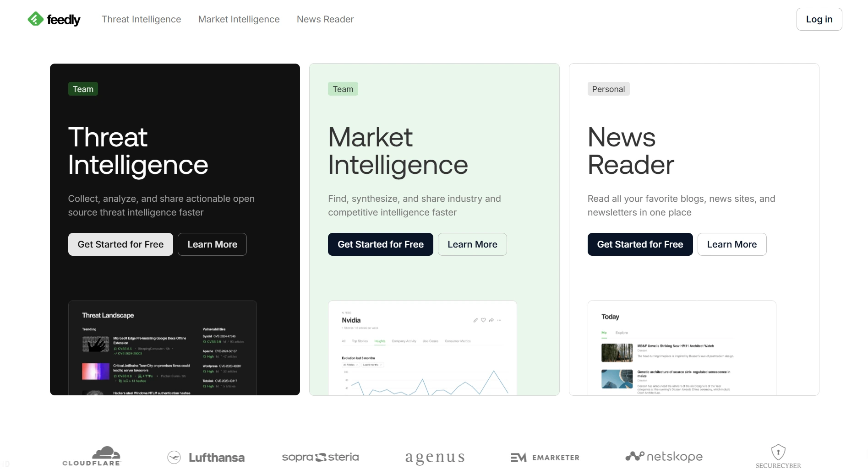This screenshot has width=868, height=469.
Task: Open Threat Intelligence in the top navigation
Action: 141,19
